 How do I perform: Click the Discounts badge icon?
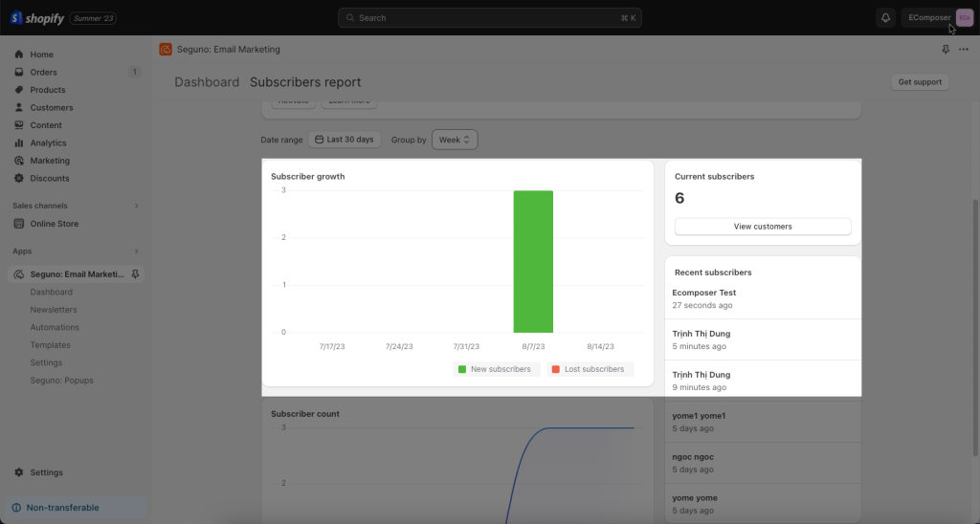click(19, 178)
